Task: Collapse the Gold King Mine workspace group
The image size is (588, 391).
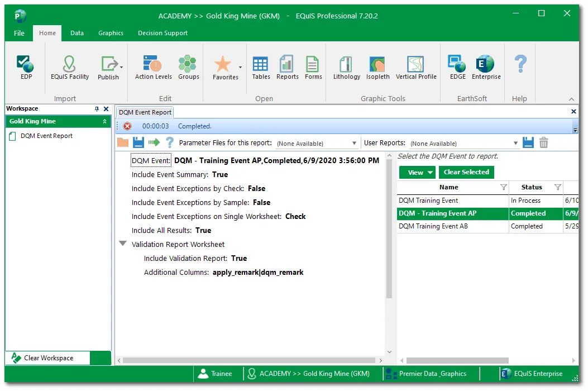Action: (104, 121)
